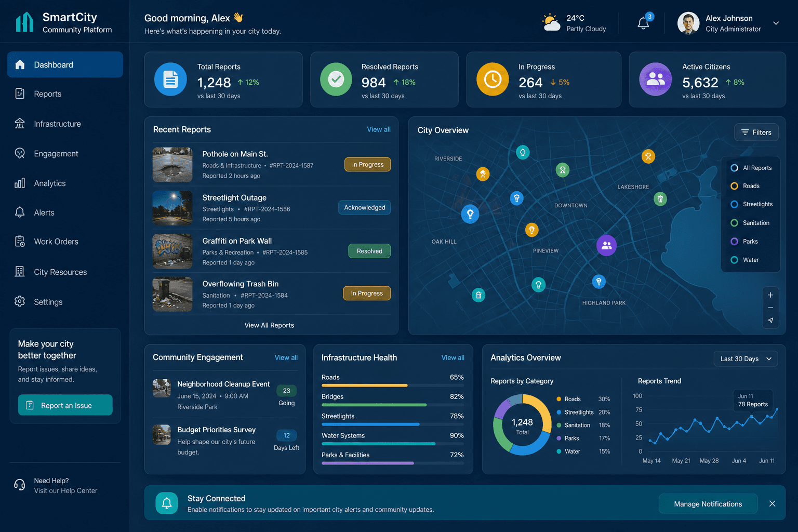Open Infrastructure in sidebar
798x532 pixels.
pos(65,124)
